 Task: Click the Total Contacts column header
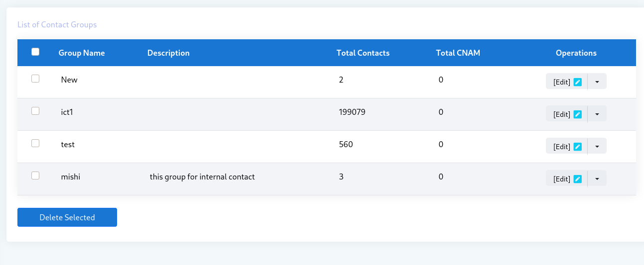[363, 53]
